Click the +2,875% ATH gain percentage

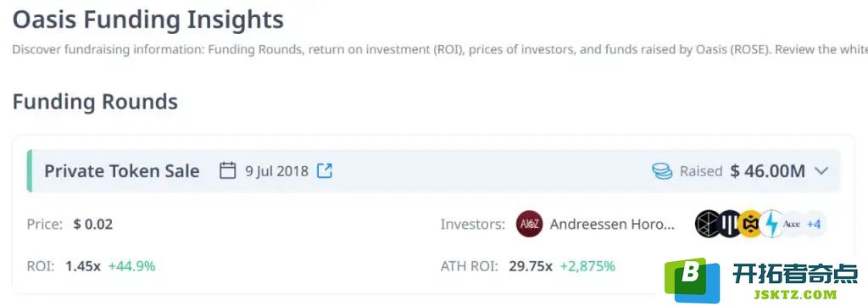pos(587,266)
